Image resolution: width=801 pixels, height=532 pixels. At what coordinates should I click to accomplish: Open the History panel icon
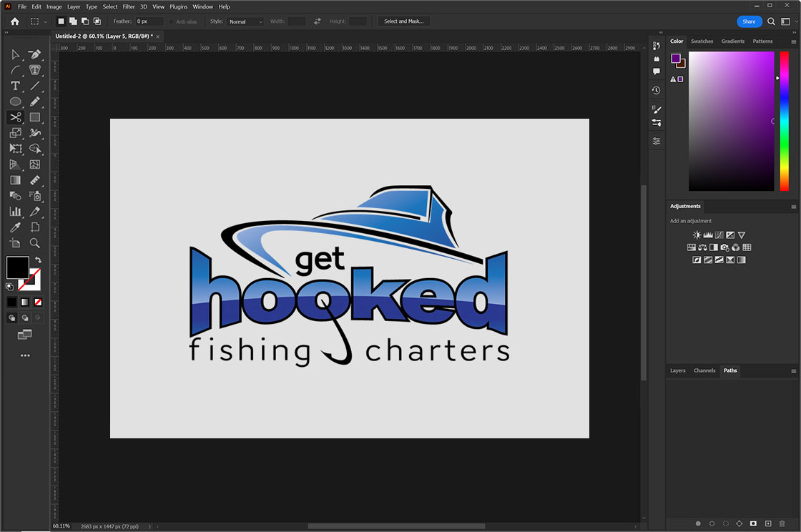click(x=656, y=91)
